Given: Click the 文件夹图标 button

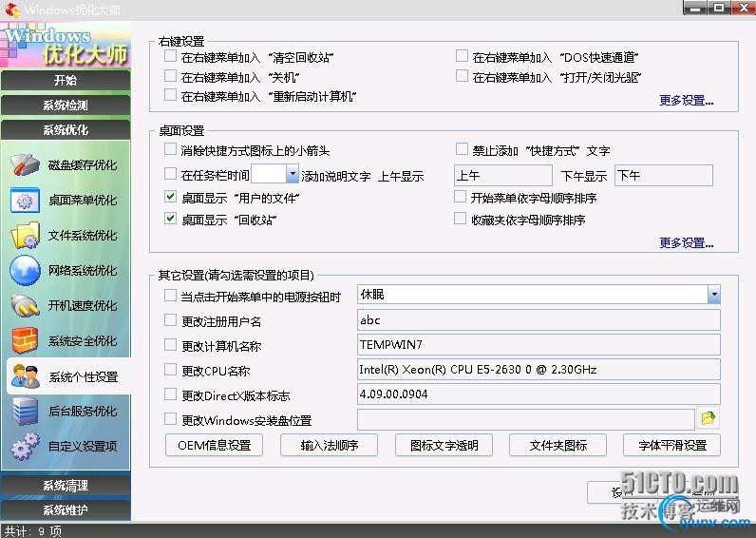Looking at the screenshot, I should (558, 445).
